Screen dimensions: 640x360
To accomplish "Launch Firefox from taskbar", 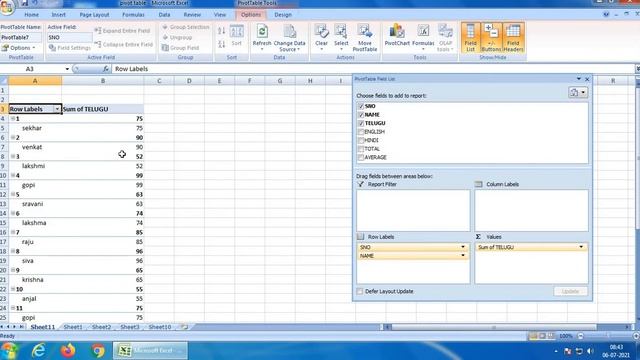I will coord(68,351).
